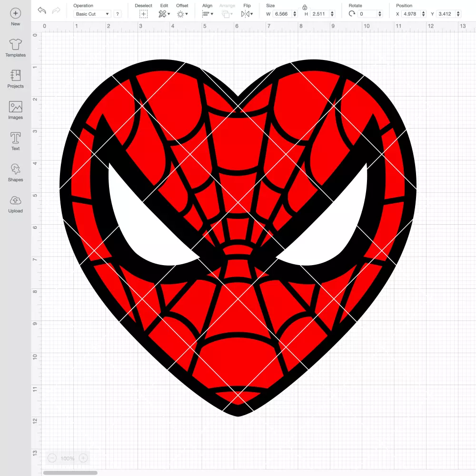Click the 100% zoom level

pos(68,458)
